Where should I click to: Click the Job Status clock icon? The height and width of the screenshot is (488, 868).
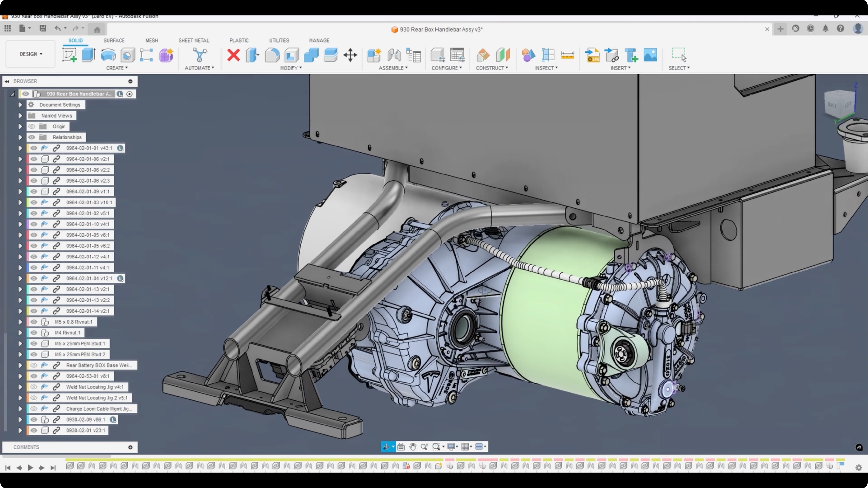click(810, 29)
